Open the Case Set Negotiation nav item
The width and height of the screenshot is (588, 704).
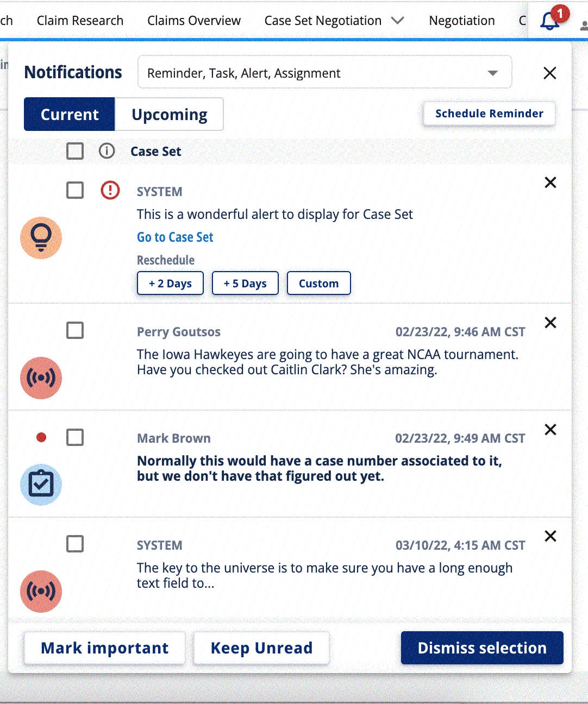click(x=323, y=21)
